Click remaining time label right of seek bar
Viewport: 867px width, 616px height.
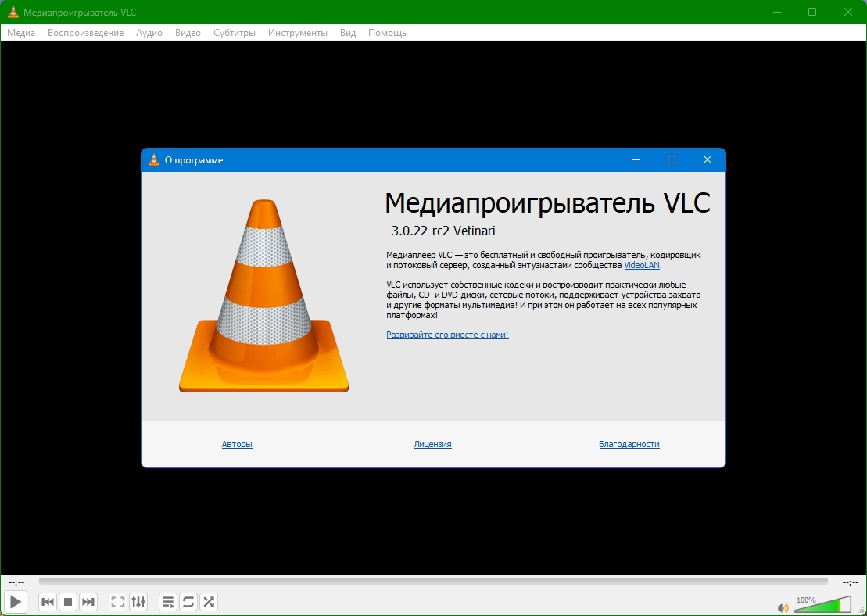click(851, 582)
